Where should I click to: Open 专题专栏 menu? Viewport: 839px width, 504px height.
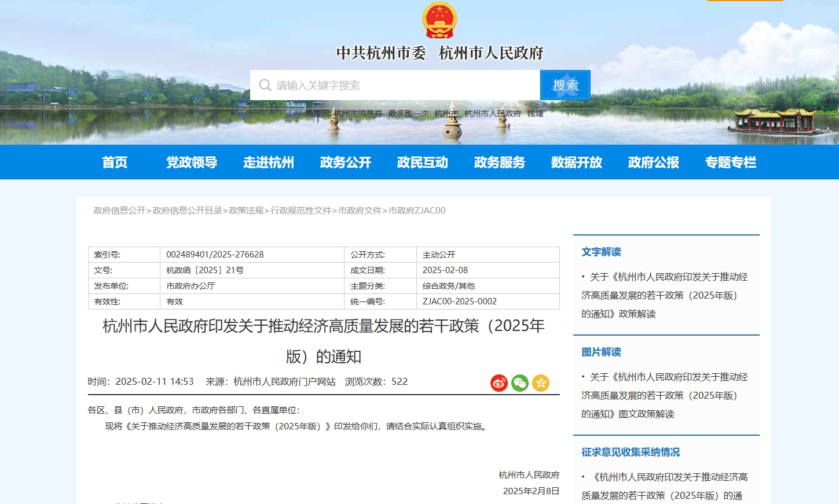[x=731, y=163]
